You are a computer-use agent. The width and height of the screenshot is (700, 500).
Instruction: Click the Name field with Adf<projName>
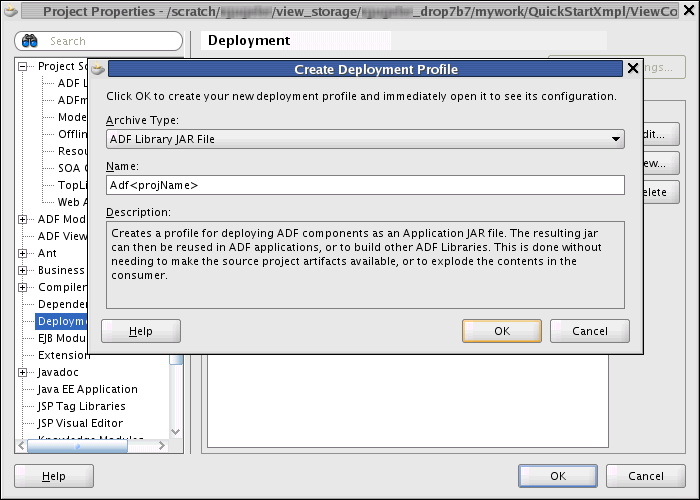point(365,185)
